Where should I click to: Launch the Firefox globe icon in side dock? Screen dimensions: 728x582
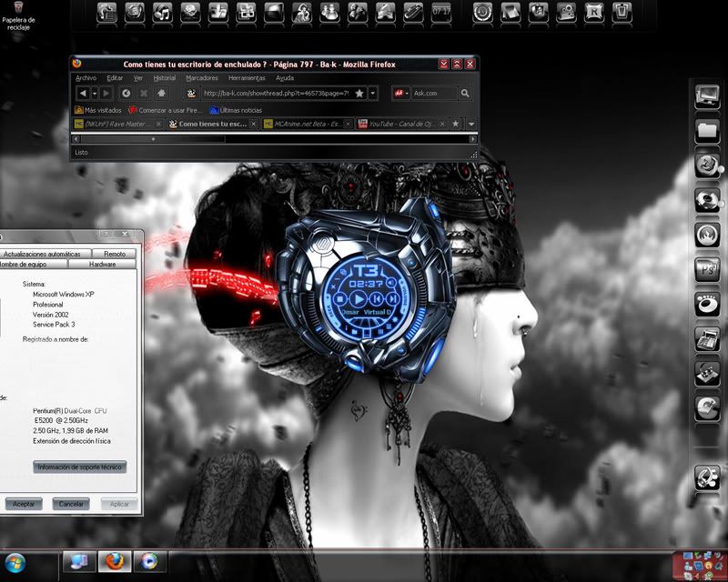(x=707, y=166)
